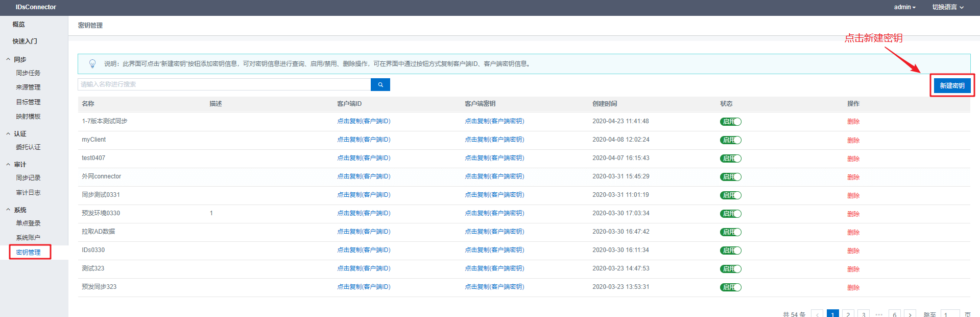Image resolution: width=980 pixels, height=317 pixels.
Task: Go to next page arrow in pagination
Action: click(x=910, y=314)
